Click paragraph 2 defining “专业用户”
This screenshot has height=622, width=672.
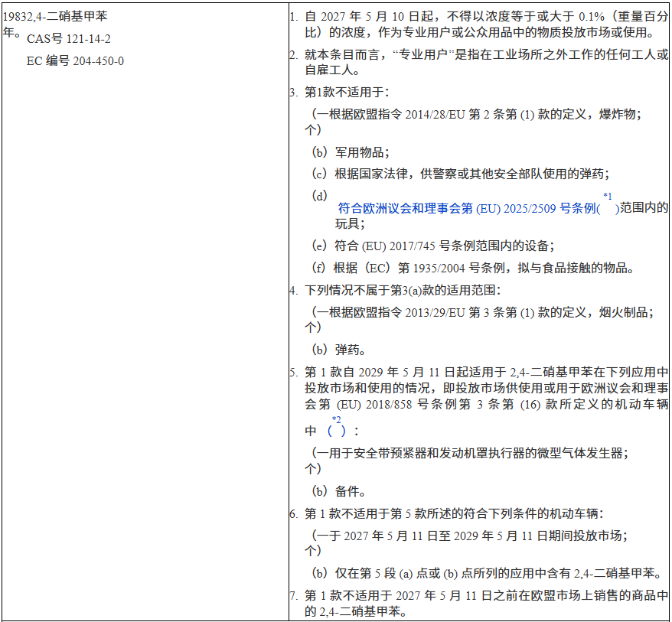point(478,62)
